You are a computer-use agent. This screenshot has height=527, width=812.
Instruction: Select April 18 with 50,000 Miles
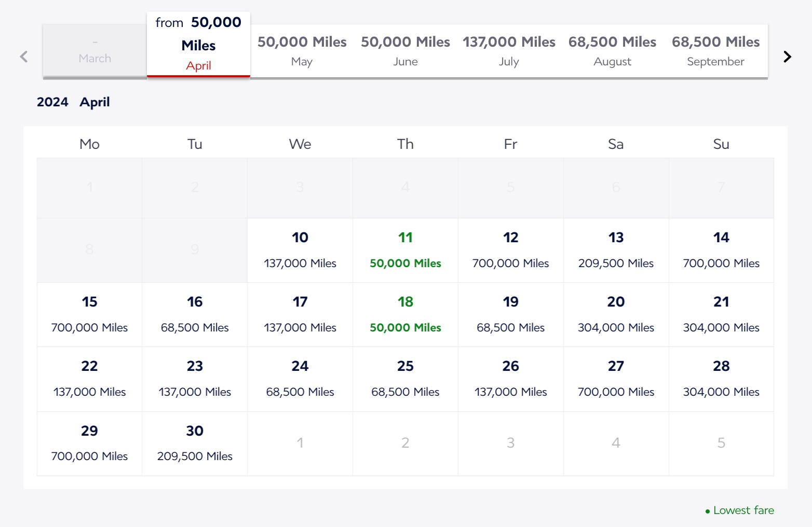coord(405,314)
